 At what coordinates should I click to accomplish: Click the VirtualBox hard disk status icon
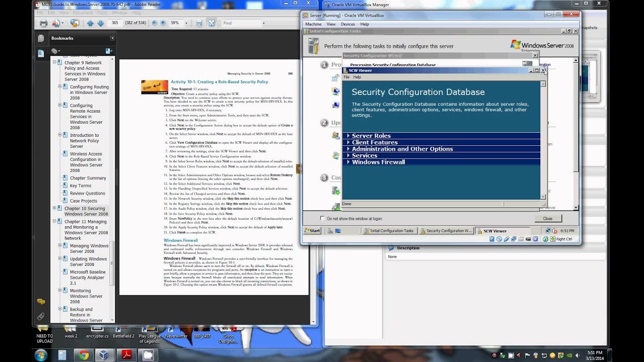(492, 239)
